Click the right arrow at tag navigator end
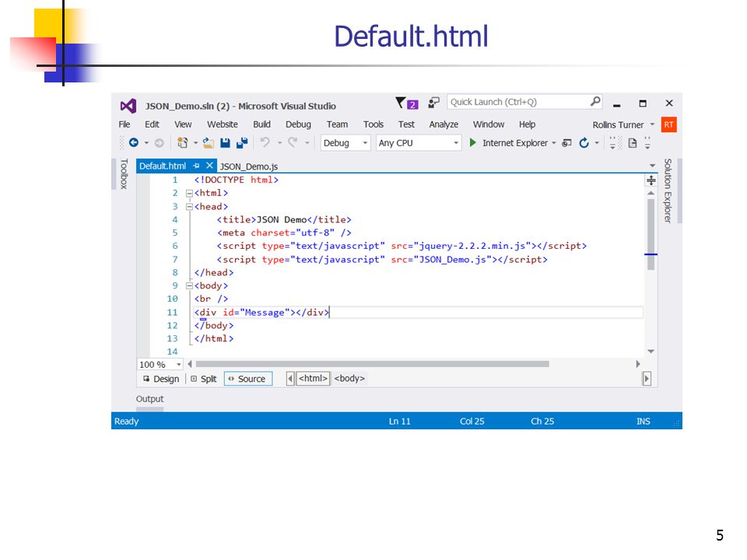This screenshot has height=560, width=747. coord(647,379)
